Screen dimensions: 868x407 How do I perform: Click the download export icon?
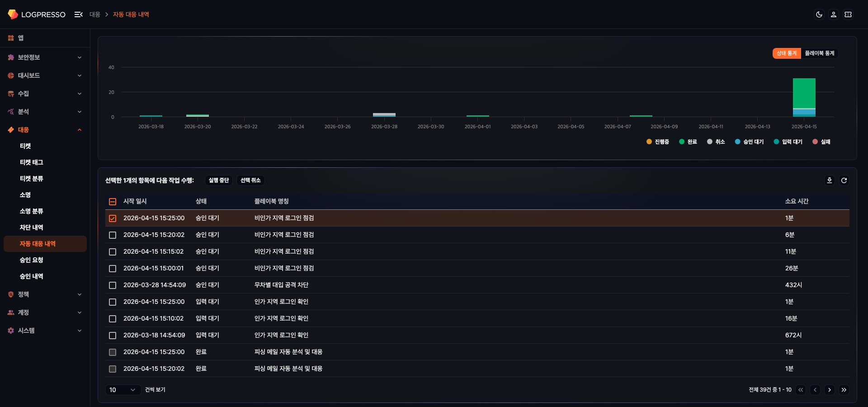(829, 180)
